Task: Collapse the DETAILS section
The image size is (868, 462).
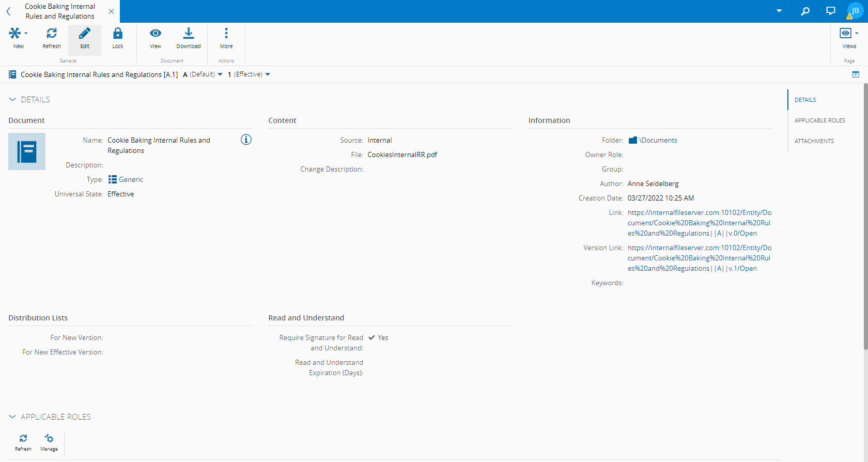Action: tap(13, 99)
